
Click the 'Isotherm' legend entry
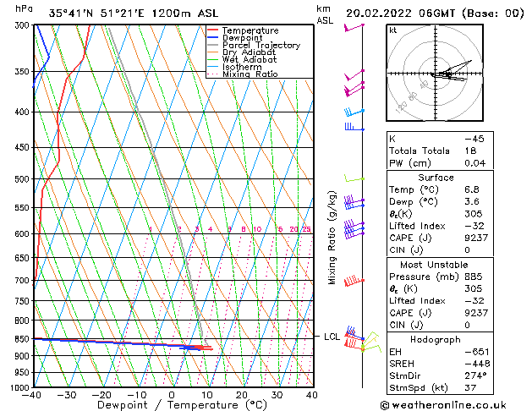click(x=242, y=67)
